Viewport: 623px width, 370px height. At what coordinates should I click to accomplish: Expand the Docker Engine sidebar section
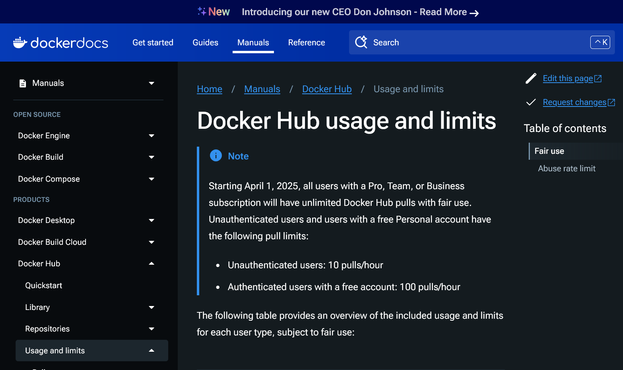[x=151, y=136]
